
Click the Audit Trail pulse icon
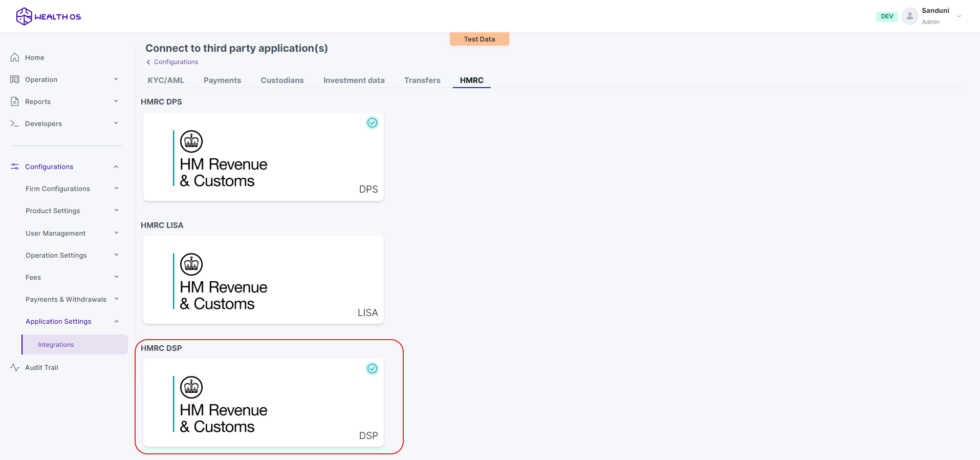coord(15,367)
